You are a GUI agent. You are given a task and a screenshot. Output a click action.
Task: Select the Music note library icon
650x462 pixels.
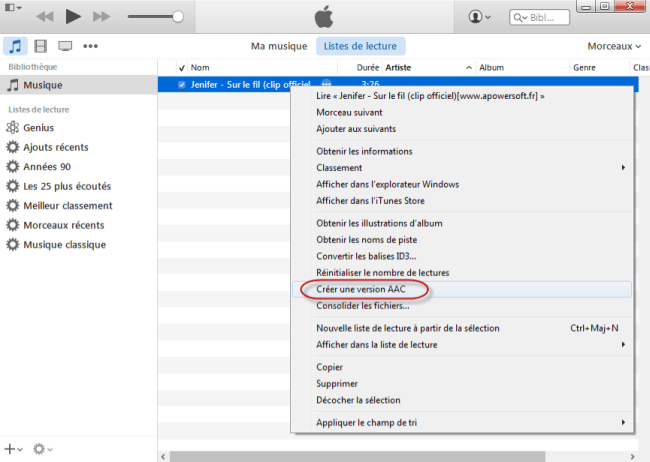15,46
